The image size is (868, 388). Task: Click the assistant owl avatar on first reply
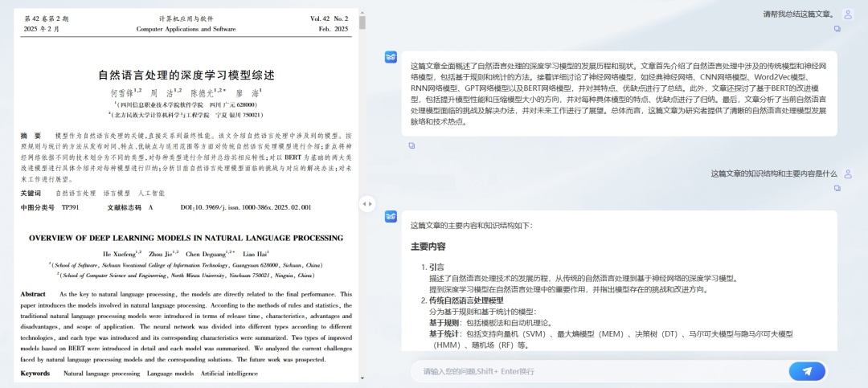[x=391, y=56]
